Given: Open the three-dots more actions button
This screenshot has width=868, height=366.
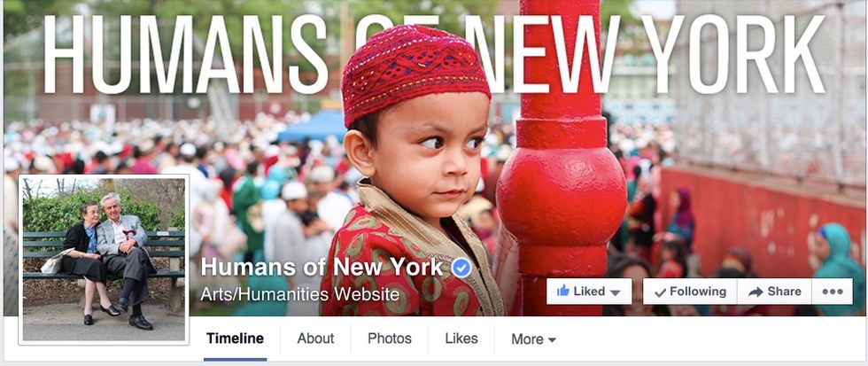Looking at the screenshot, I should pyautogui.click(x=832, y=292).
